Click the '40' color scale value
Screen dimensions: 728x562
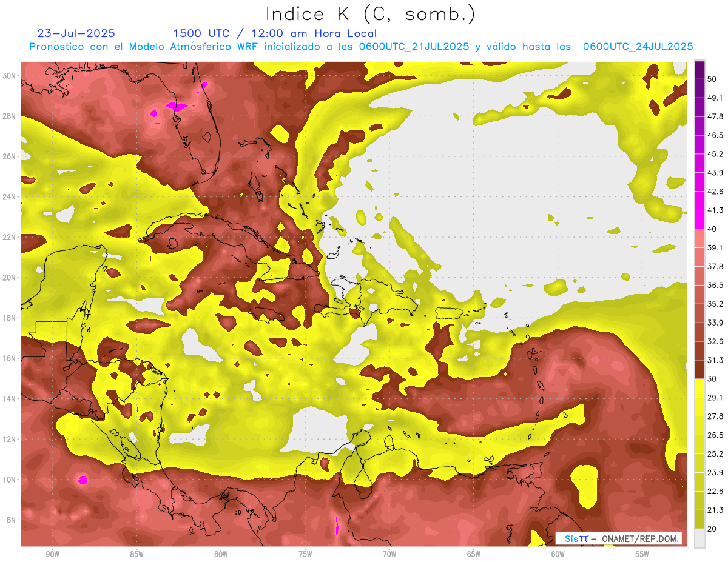click(x=712, y=229)
